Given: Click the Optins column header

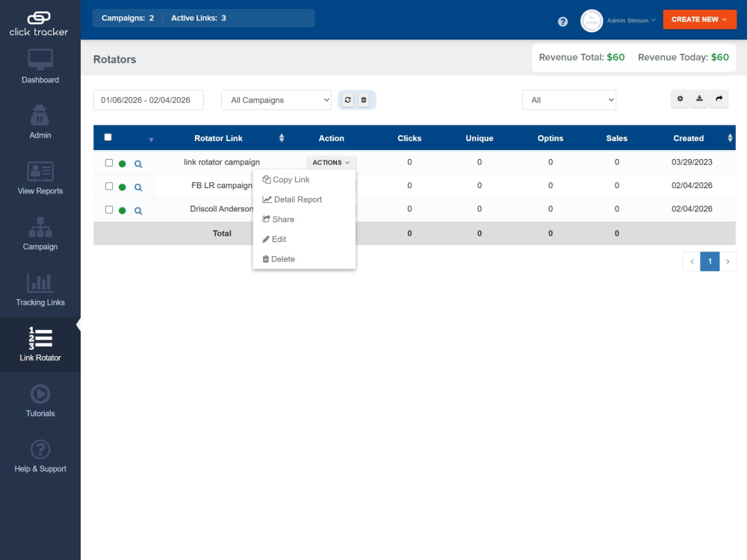Looking at the screenshot, I should click(551, 138).
